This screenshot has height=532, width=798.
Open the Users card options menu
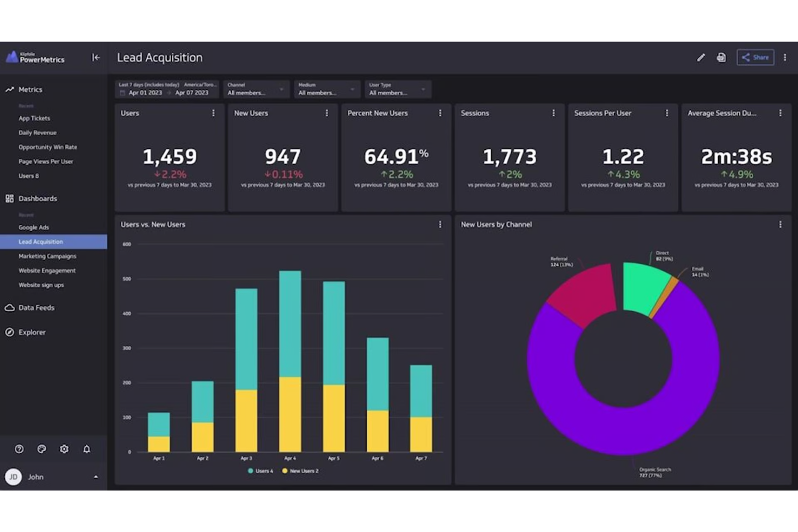tap(214, 113)
